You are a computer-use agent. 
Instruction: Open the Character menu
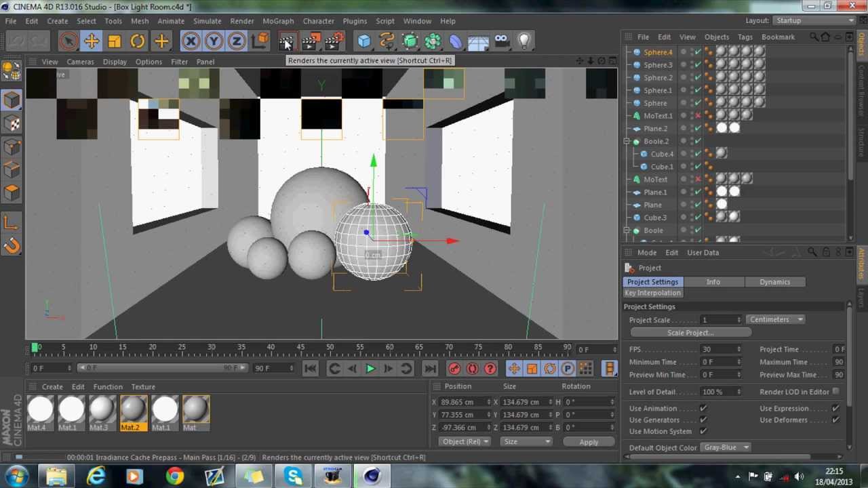pos(318,21)
